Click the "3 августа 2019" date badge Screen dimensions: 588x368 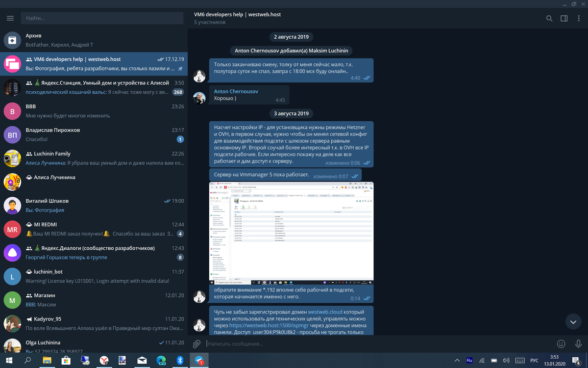click(292, 113)
